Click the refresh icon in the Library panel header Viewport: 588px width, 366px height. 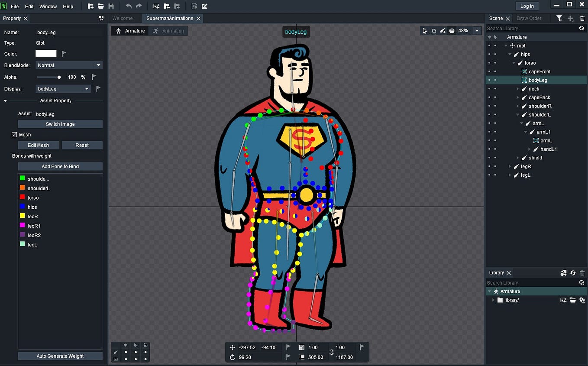click(572, 272)
